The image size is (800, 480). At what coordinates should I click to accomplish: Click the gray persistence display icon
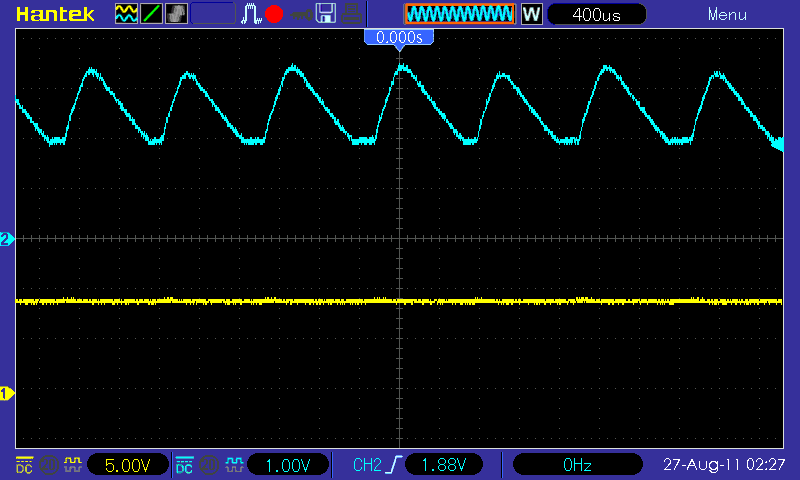tap(177, 14)
